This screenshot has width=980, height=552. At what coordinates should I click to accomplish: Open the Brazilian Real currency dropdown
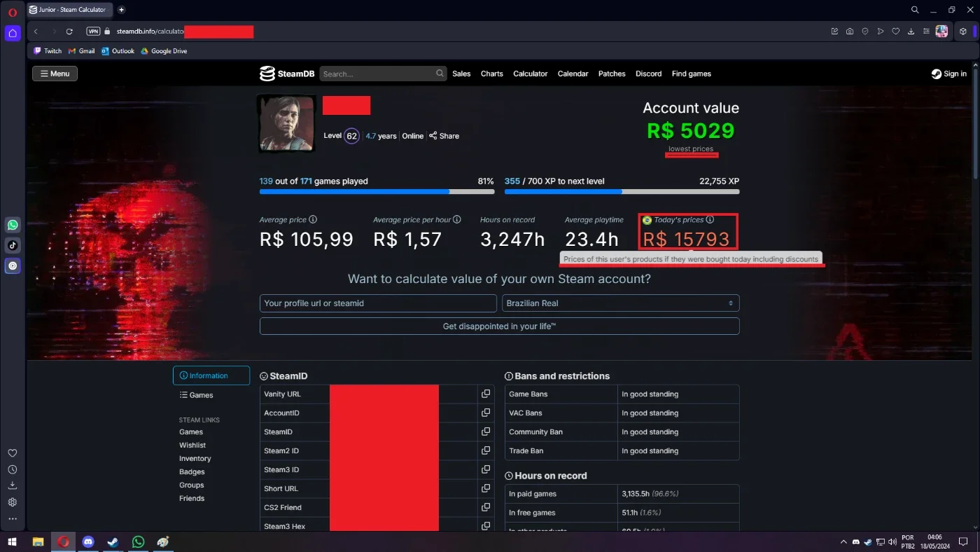(x=620, y=303)
